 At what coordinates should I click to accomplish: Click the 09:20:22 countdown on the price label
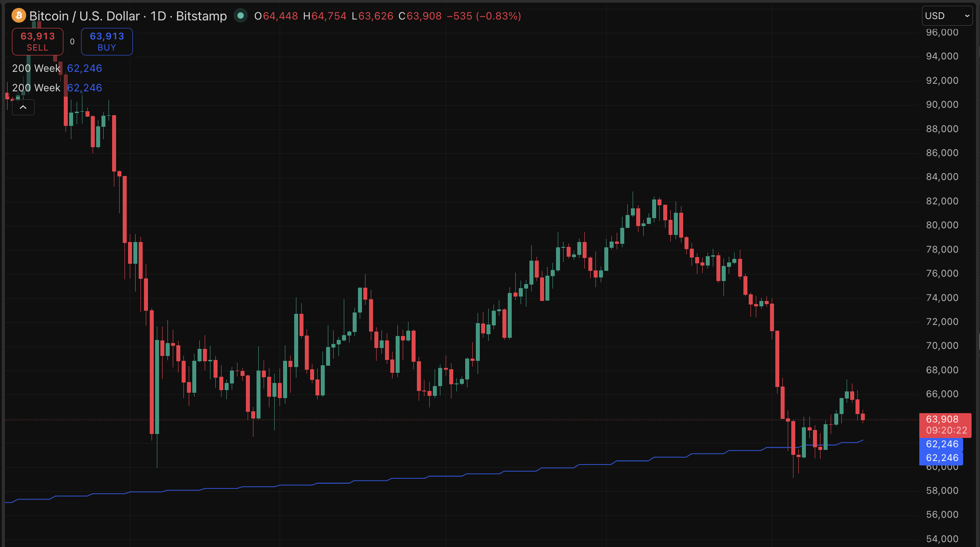coord(946,430)
